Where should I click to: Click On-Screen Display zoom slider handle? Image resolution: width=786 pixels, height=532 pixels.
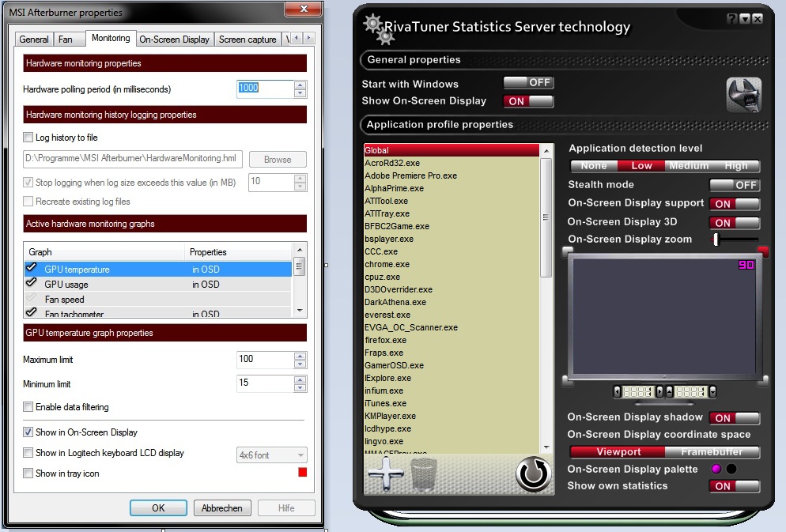coord(716,240)
